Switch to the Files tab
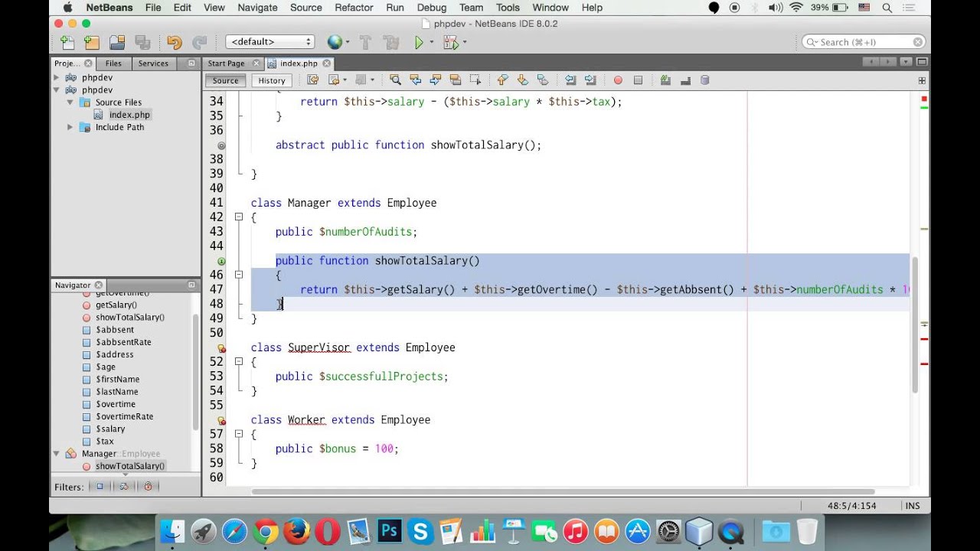The width and height of the screenshot is (980, 551). [113, 64]
